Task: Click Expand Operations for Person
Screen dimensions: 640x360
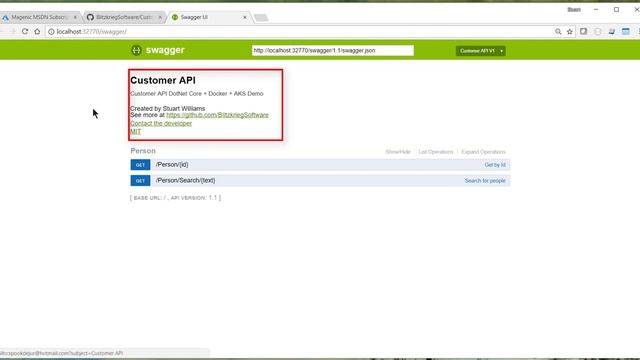Action: (x=483, y=152)
